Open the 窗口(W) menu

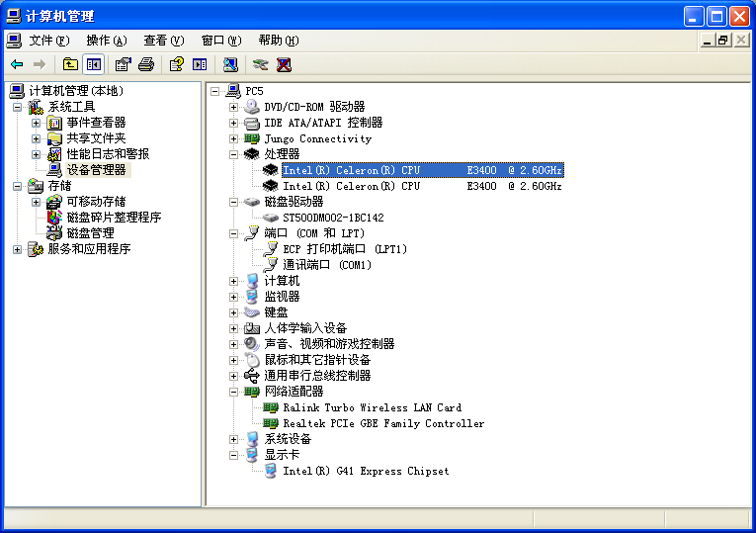click(221, 41)
